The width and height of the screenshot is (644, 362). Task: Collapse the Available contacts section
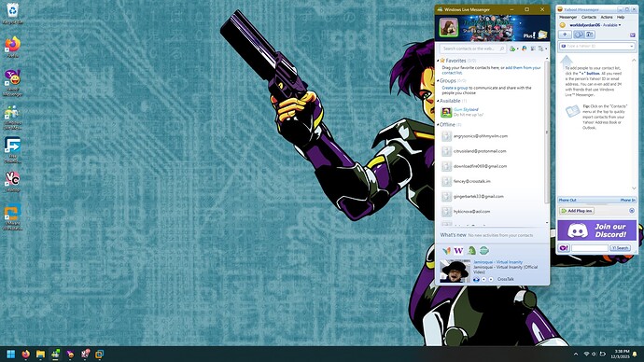[438, 101]
